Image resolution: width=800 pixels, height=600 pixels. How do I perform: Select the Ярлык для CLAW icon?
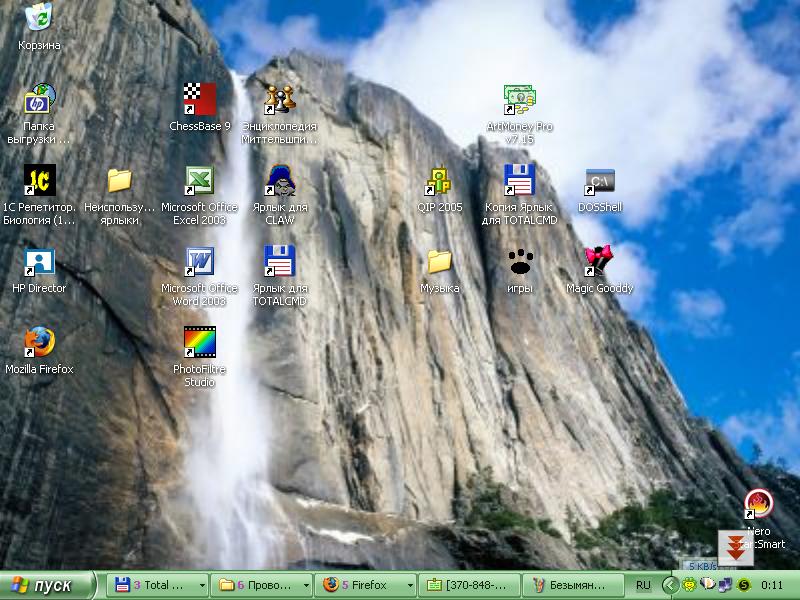click(280, 180)
